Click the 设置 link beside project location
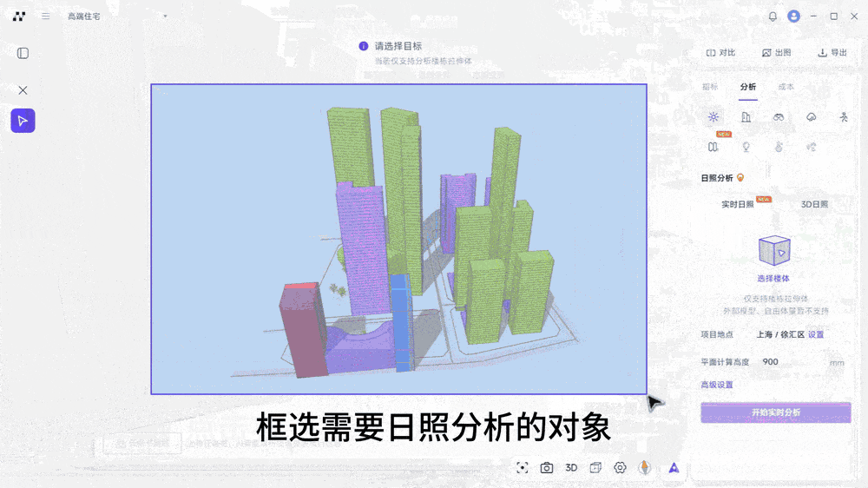868x488 pixels. click(816, 334)
